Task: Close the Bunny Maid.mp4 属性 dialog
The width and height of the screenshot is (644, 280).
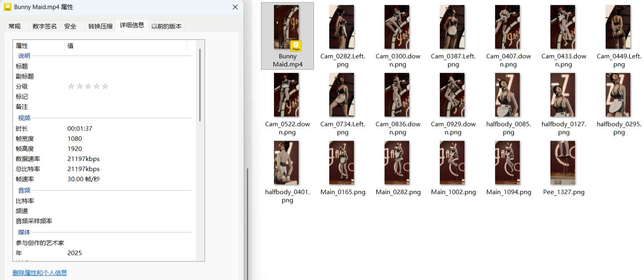Action: point(235,7)
